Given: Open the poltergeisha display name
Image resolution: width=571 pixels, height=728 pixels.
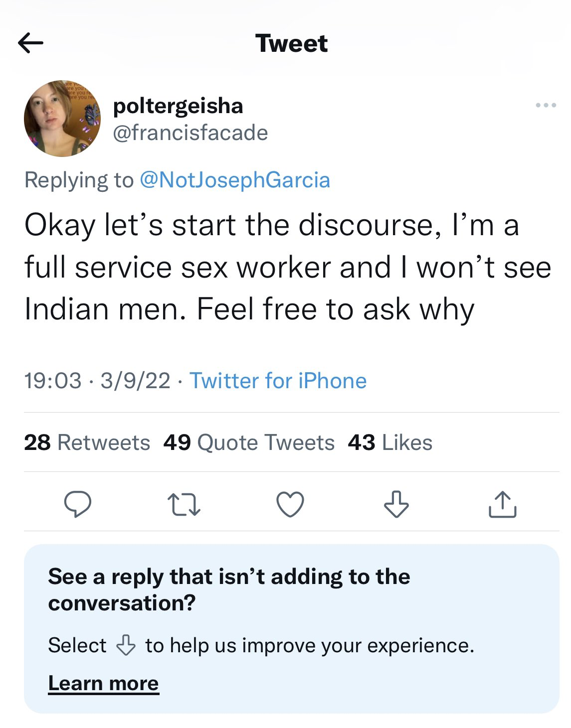Looking at the screenshot, I should 178,106.
